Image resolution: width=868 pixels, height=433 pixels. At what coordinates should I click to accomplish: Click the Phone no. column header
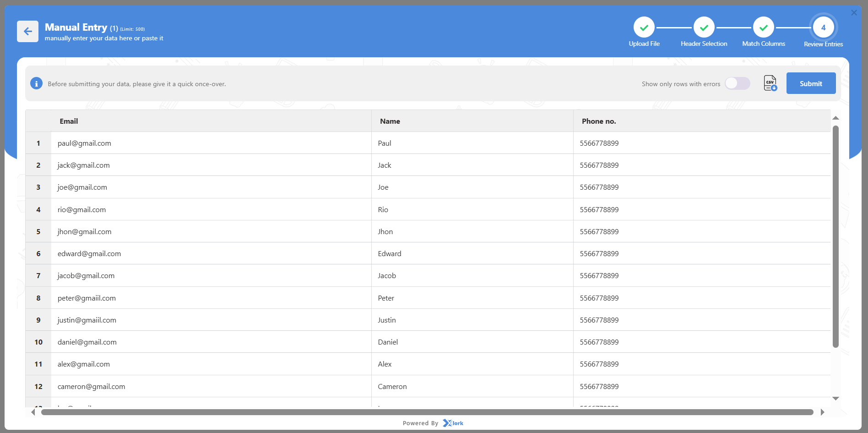tap(599, 121)
